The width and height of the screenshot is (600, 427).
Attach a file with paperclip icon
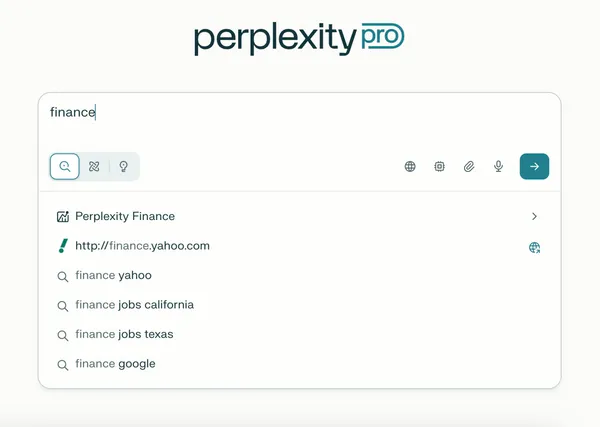(469, 167)
